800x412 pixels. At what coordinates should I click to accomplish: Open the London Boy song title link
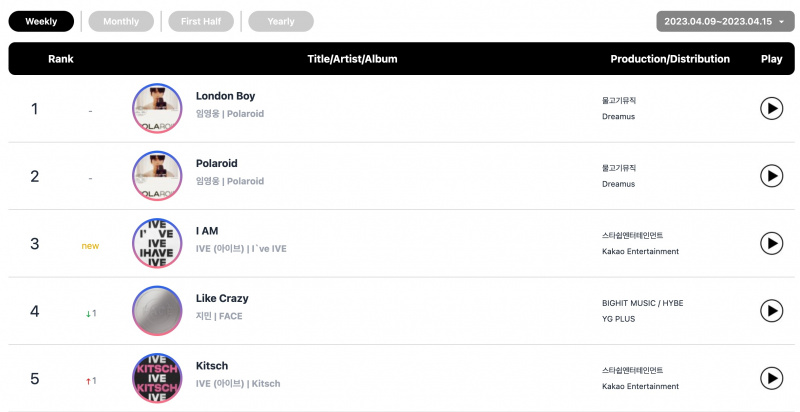click(225, 96)
